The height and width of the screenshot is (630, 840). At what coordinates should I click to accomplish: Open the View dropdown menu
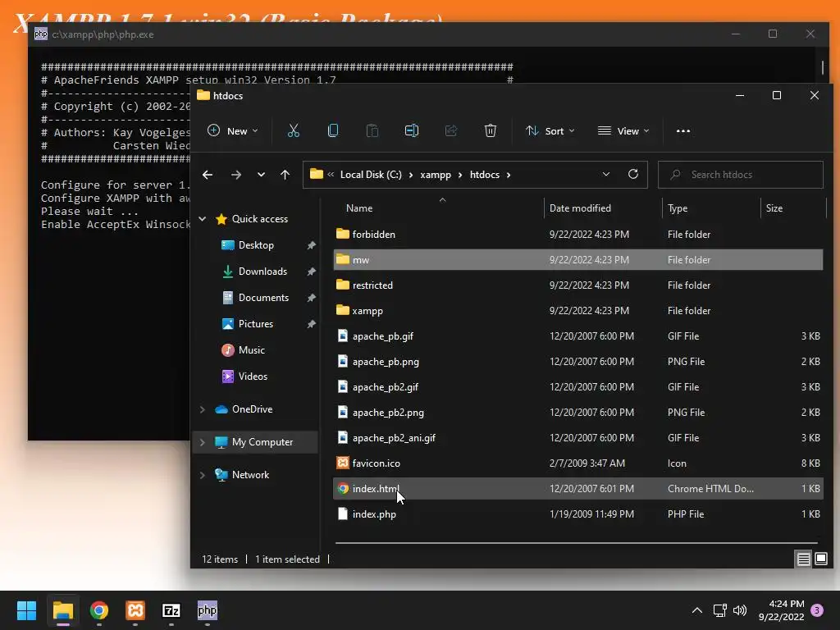tap(623, 130)
